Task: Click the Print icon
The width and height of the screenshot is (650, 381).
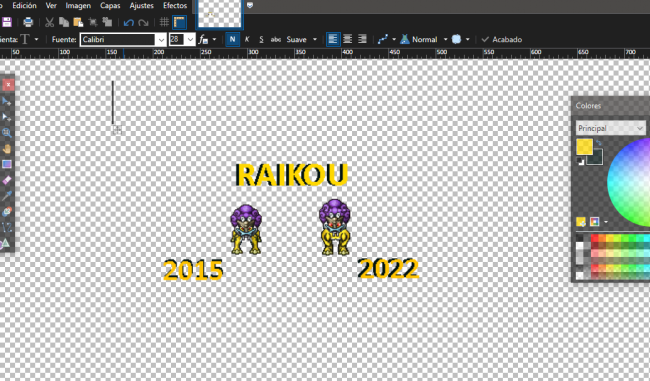Action: point(28,22)
